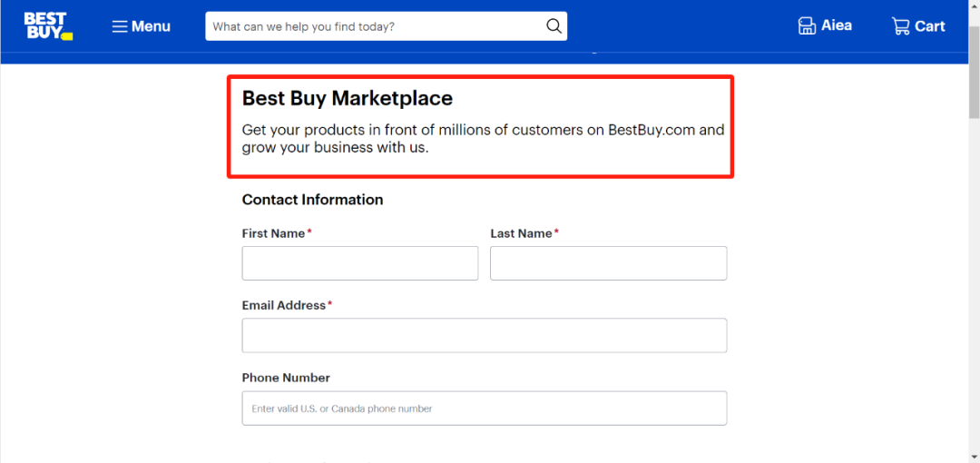Open the hamburger Menu icon
Viewport: 980px width, 463px height.
point(120,26)
